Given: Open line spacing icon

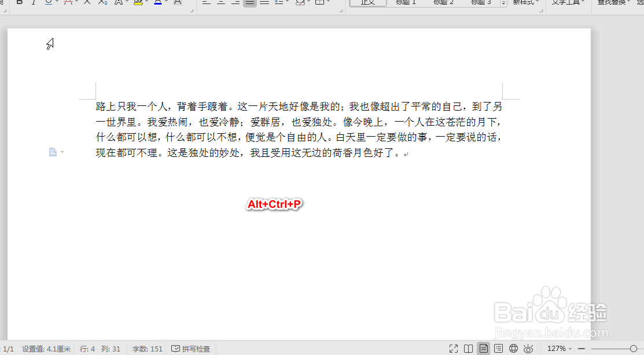Looking at the screenshot, I should pyautogui.click(x=279, y=2).
